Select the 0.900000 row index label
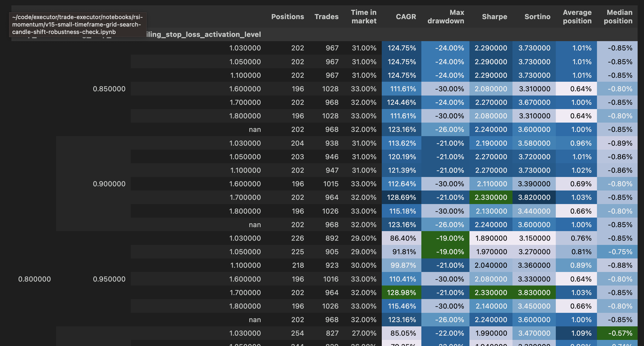Viewport: 644px width, 346px height. click(109, 184)
